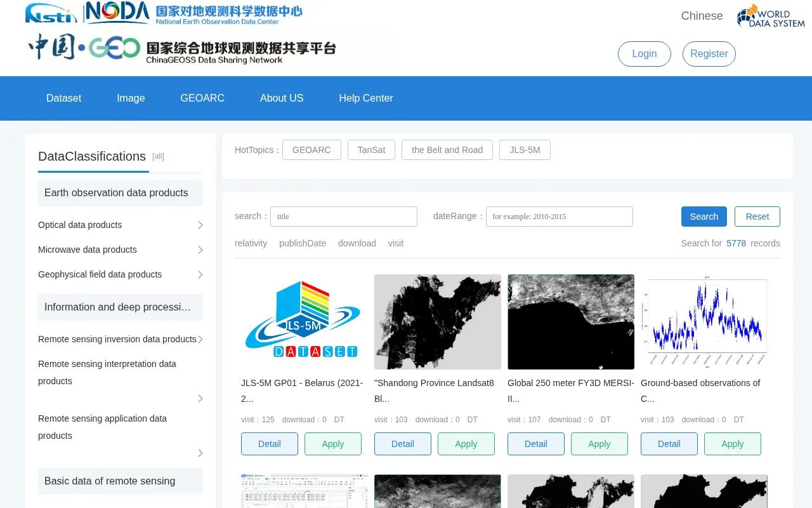Open the Help Center menu
This screenshot has width=812, height=508.
tap(366, 98)
